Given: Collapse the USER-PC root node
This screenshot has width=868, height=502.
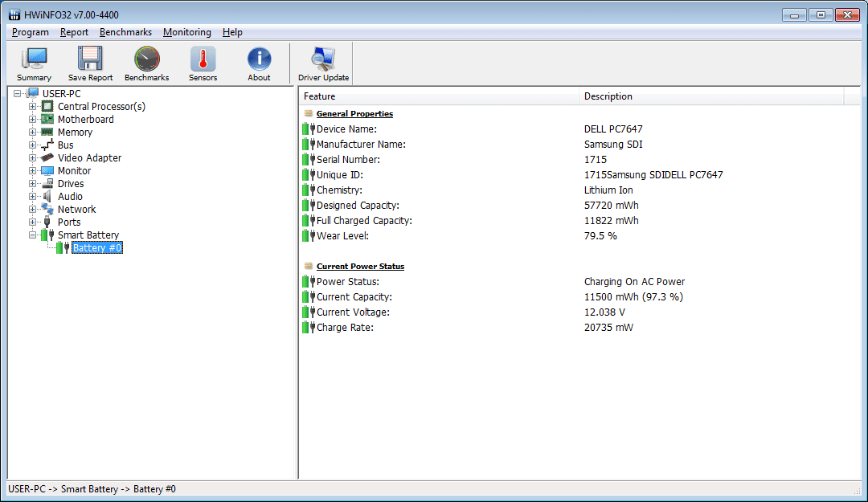Looking at the screenshot, I should 18,93.
